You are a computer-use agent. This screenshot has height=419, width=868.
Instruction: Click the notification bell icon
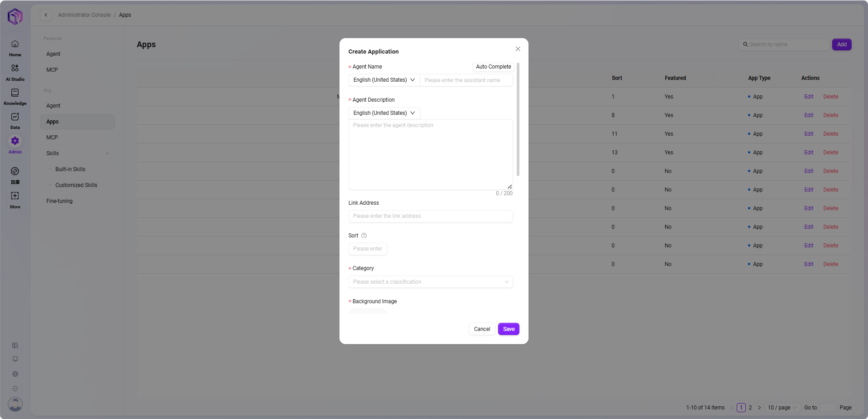15,359
